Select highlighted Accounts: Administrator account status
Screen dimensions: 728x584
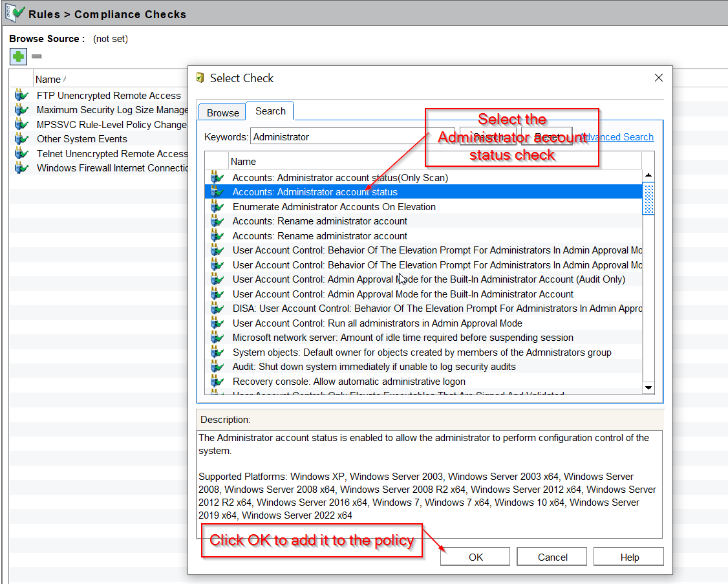pyautogui.click(x=423, y=192)
